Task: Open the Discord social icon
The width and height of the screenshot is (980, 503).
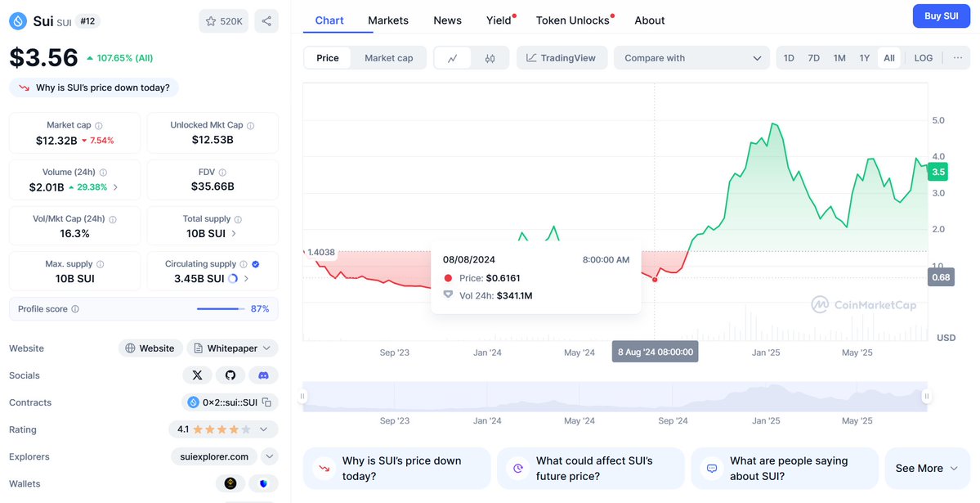Action: click(264, 375)
